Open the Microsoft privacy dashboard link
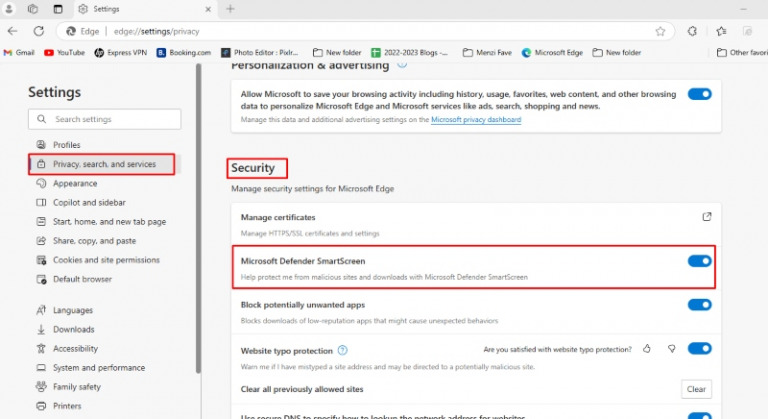768x419 pixels. 475,119
